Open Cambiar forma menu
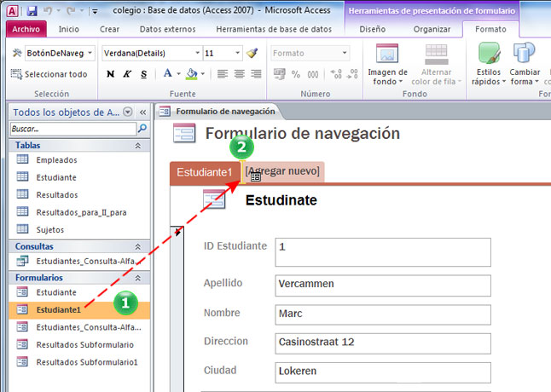 pyautogui.click(x=525, y=65)
